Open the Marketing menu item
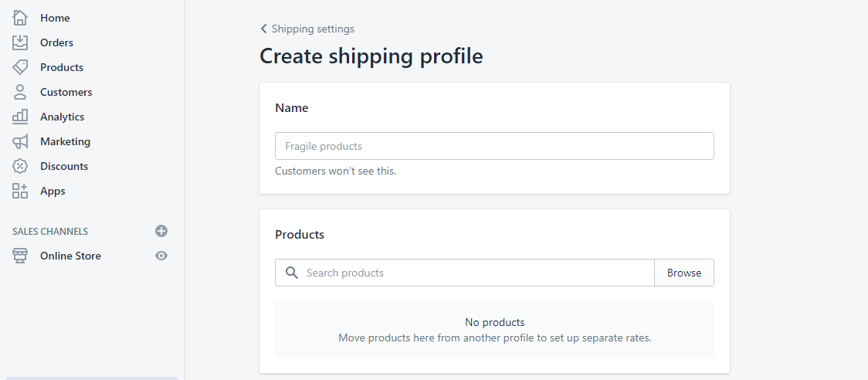The height and width of the screenshot is (380, 868). point(65,141)
